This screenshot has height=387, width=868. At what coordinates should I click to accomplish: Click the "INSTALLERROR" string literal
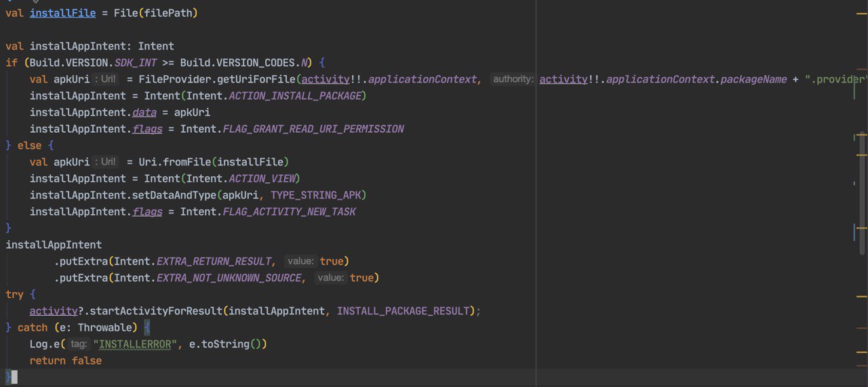(x=135, y=344)
